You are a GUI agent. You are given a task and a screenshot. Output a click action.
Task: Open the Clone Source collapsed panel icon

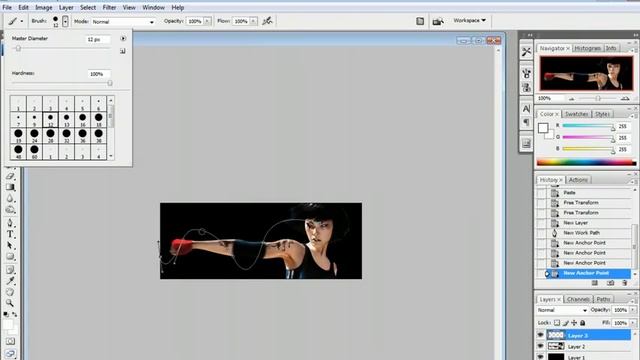click(526, 87)
